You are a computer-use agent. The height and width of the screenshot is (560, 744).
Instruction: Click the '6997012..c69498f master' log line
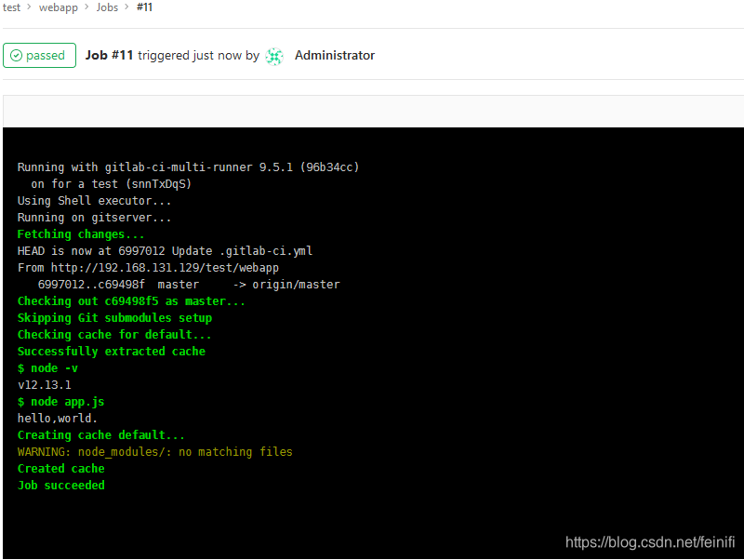189,285
